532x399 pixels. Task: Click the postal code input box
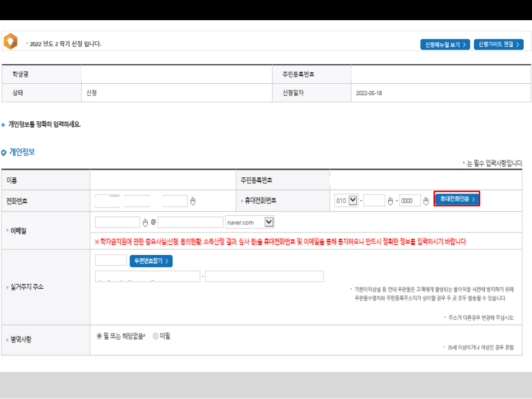pos(111,260)
